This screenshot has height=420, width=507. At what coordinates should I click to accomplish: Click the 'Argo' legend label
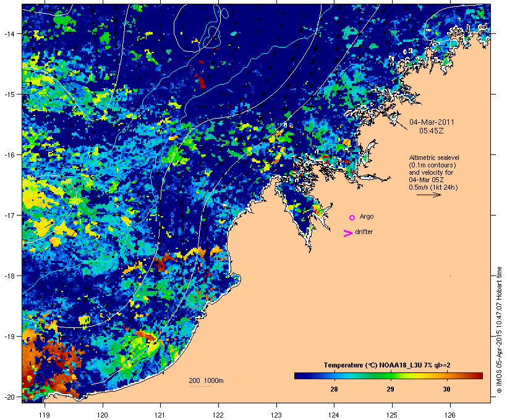[367, 216]
